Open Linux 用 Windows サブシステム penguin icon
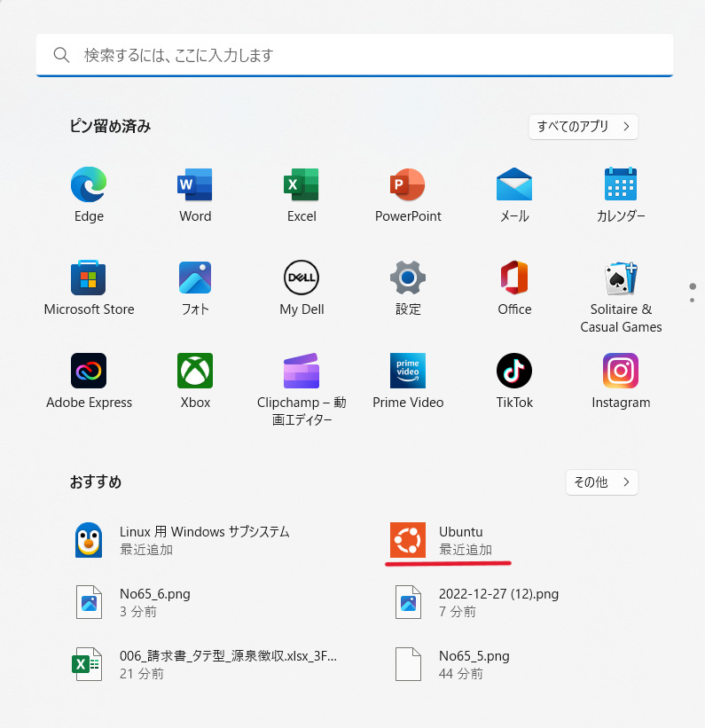Screen dimensions: 705x728 [89, 539]
